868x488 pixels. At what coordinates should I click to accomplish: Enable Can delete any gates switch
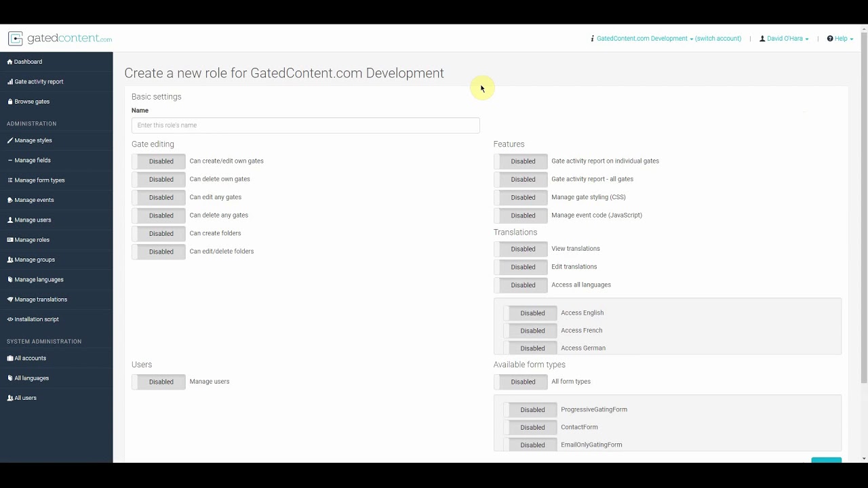pyautogui.click(x=159, y=216)
